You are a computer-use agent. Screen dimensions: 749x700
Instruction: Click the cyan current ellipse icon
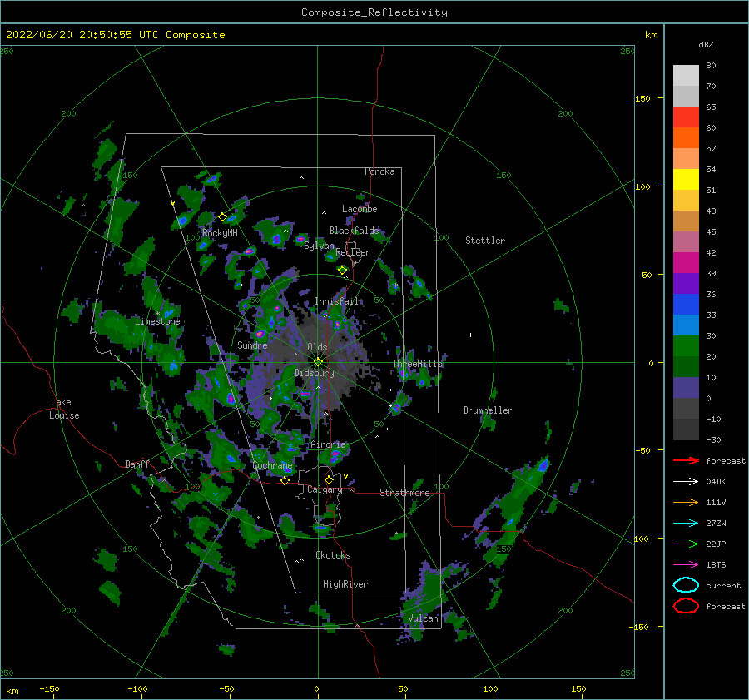click(x=686, y=585)
